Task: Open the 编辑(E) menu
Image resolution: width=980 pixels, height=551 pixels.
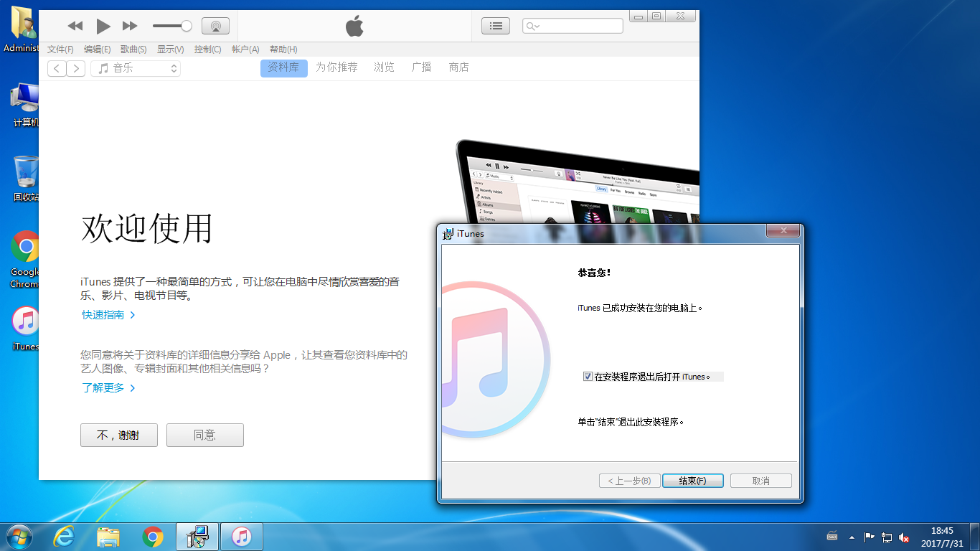Action: pos(97,50)
